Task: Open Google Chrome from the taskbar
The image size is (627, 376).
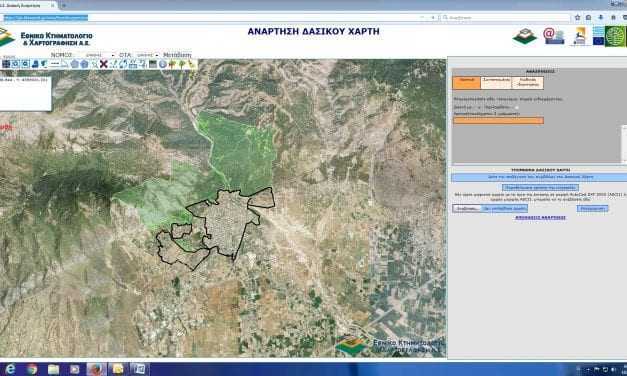Action: 32,369
